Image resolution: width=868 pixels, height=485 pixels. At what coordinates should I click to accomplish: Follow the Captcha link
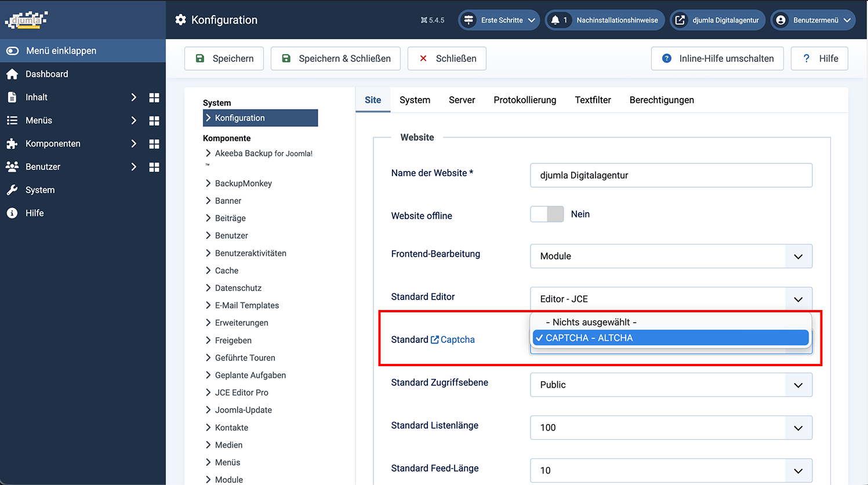[457, 340]
